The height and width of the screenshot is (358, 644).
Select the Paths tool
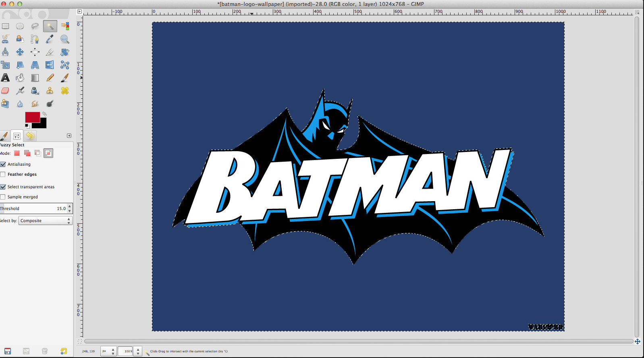click(35, 39)
